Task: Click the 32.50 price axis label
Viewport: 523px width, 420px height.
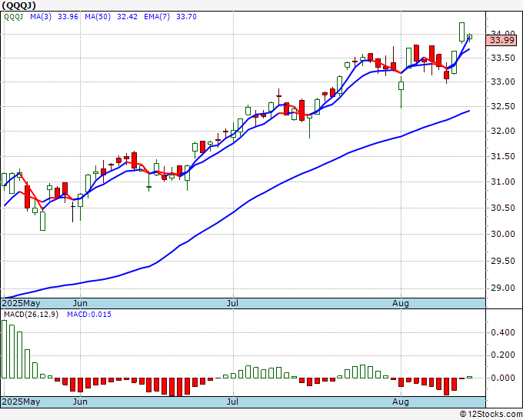Action: (x=503, y=106)
